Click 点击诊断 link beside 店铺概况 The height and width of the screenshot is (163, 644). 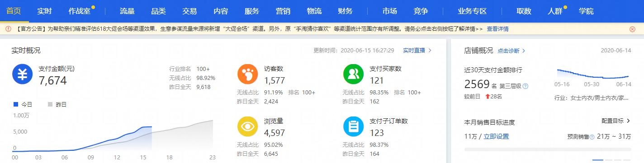click(511, 51)
